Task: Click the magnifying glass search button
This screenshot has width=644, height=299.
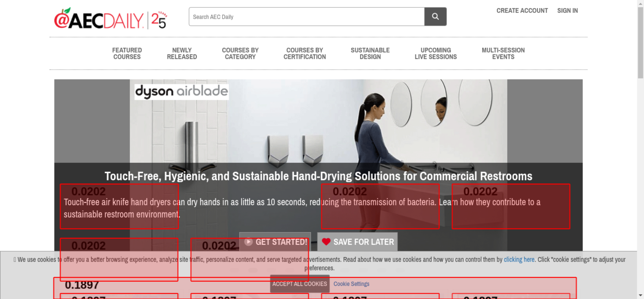Action: point(435,17)
